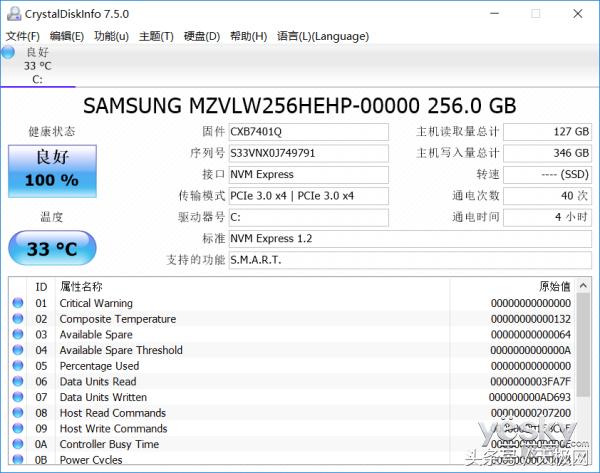Click the 33 °C temperature button

52,248
